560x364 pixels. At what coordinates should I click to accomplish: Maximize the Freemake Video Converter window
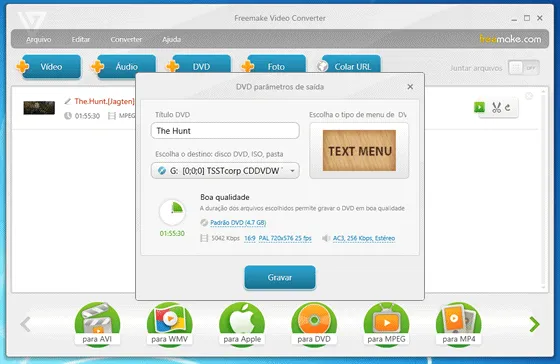point(527,18)
